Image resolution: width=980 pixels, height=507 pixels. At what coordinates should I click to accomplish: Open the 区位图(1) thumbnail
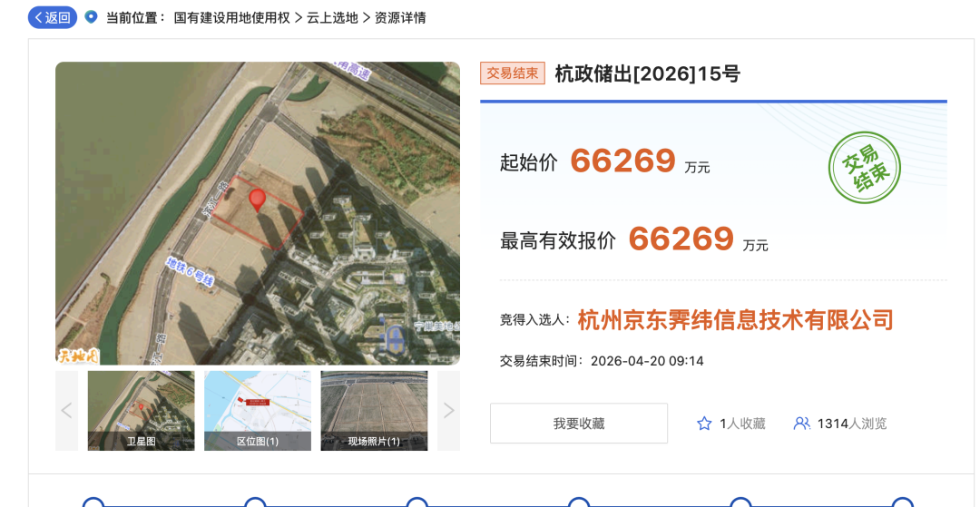(258, 410)
